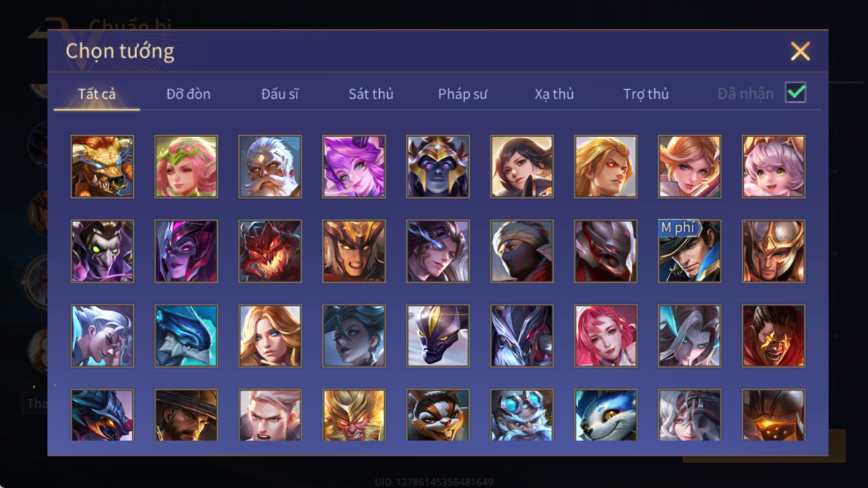This screenshot has width=868, height=488.
Task: Select the golden monkey king hero
Action: point(354,415)
